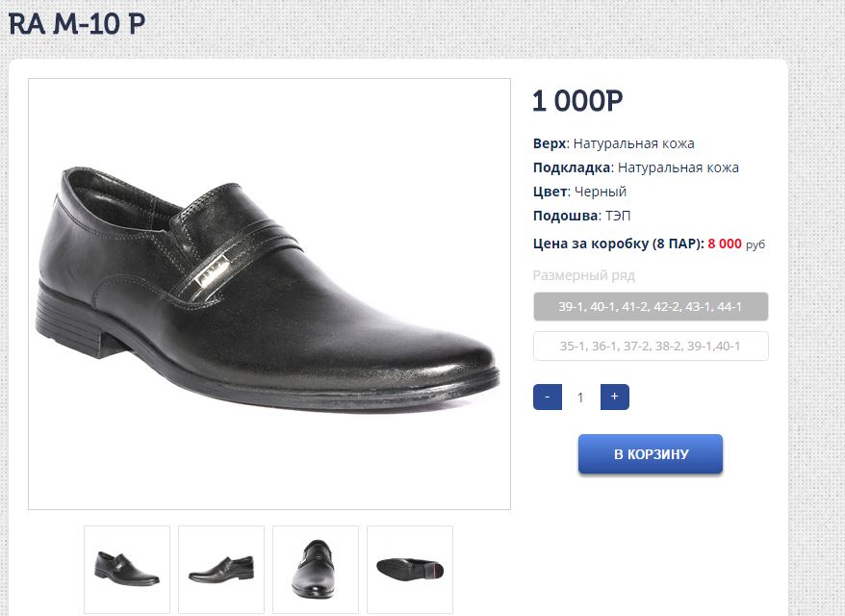Select the front view shoe thumbnail
The height and width of the screenshot is (616, 845).
click(x=316, y=569)
